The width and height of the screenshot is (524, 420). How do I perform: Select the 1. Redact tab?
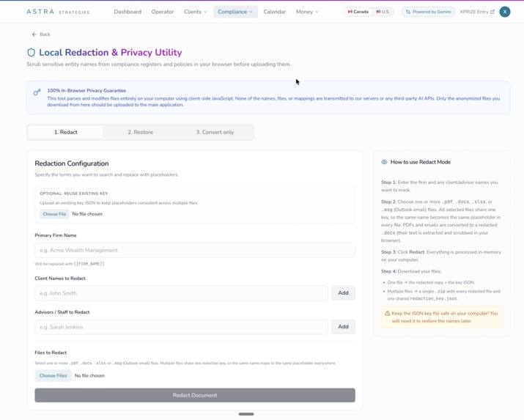[x=66, y=132]
